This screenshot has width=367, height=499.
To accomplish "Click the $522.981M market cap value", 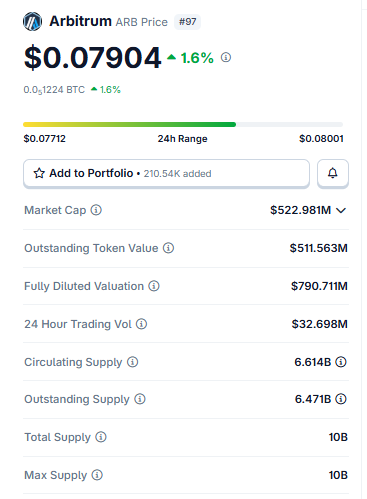I will coord(300,210).
